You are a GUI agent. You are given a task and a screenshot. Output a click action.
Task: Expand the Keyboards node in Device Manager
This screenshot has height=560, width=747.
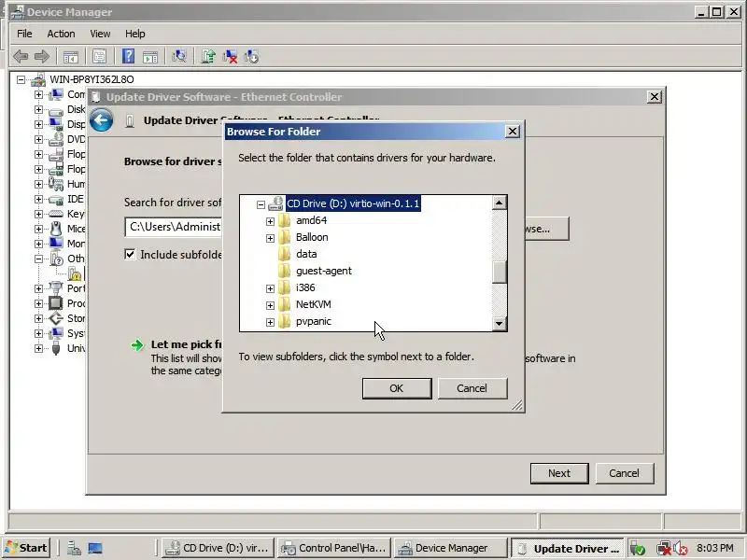38,214
